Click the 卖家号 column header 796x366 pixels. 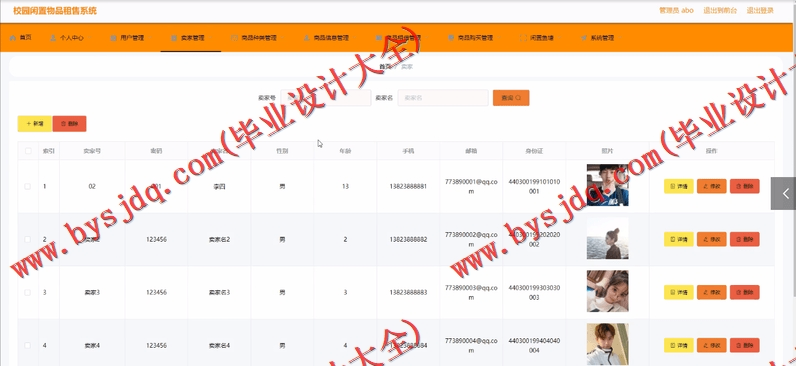click(x=92, y=151)
